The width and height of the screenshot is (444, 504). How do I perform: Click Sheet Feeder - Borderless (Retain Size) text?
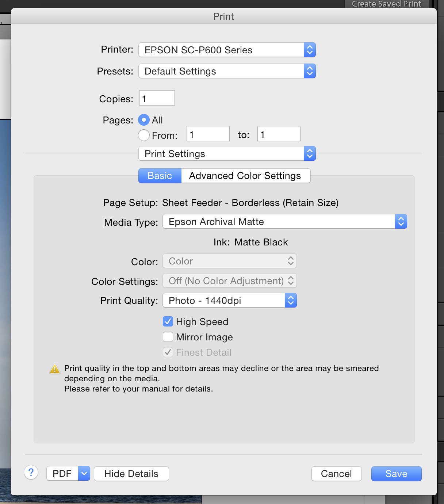[250, 203]
